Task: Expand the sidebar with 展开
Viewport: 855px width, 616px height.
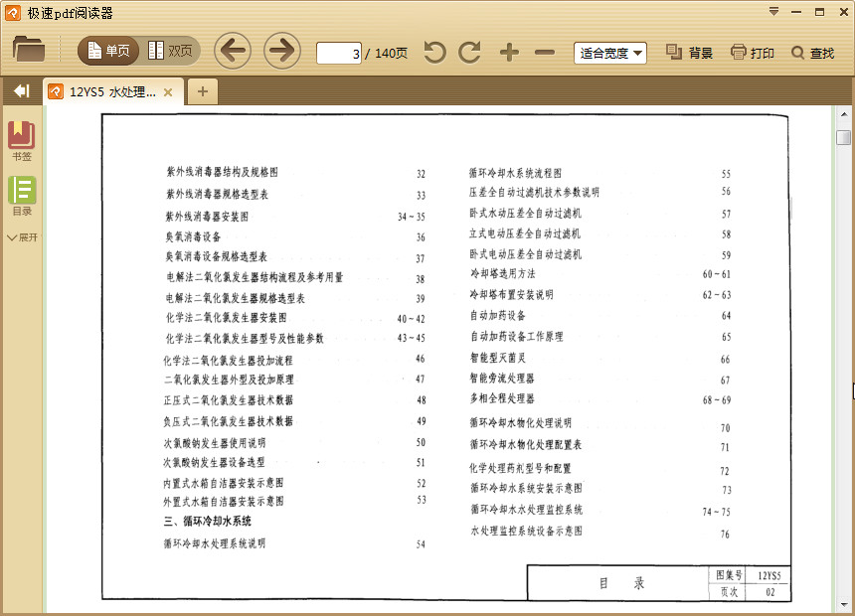Action: (x=22, y=237)
